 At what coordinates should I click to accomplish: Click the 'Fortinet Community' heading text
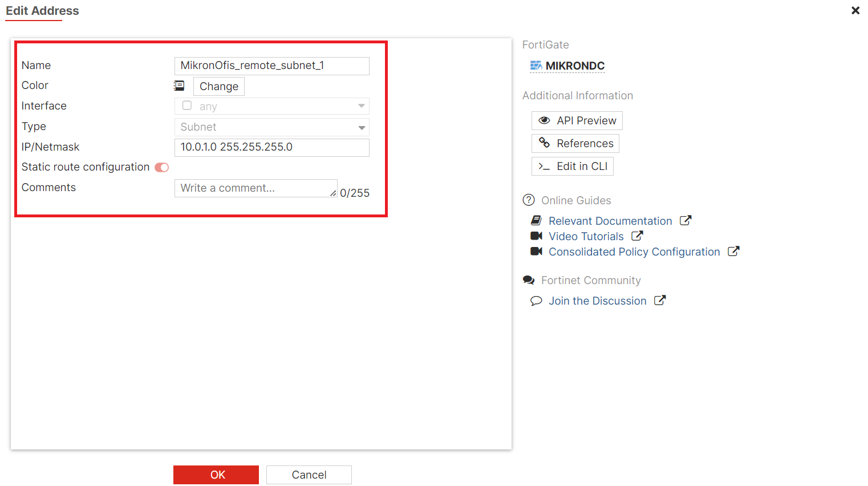tap(591, 281)
